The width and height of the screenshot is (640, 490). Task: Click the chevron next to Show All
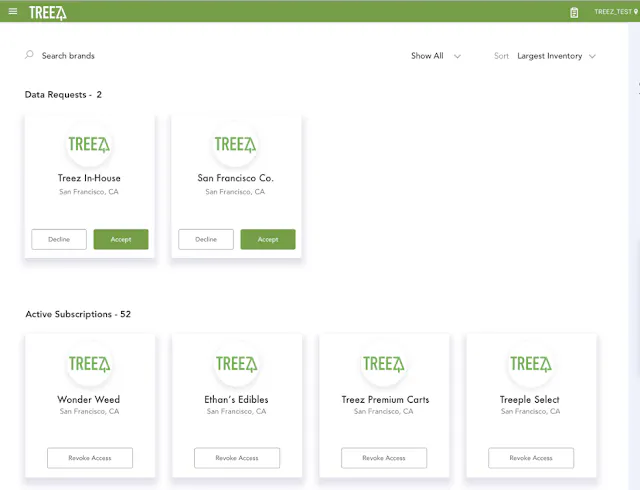pos(457,56)
